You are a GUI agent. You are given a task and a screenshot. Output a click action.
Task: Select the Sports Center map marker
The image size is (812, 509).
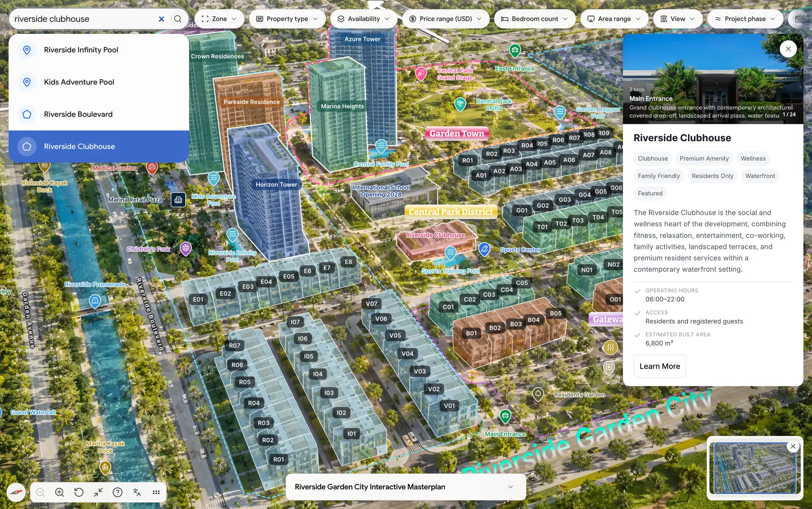point(484,249)
